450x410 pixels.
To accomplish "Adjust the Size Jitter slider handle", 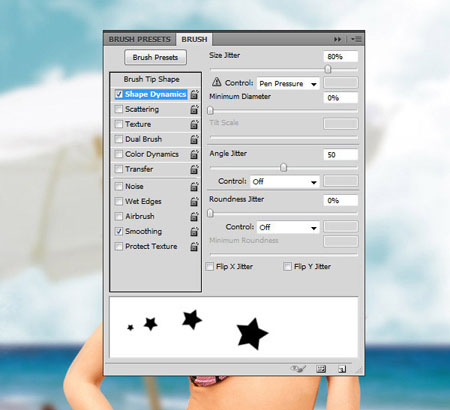I will pyautogui.click(x=328, y=69).
